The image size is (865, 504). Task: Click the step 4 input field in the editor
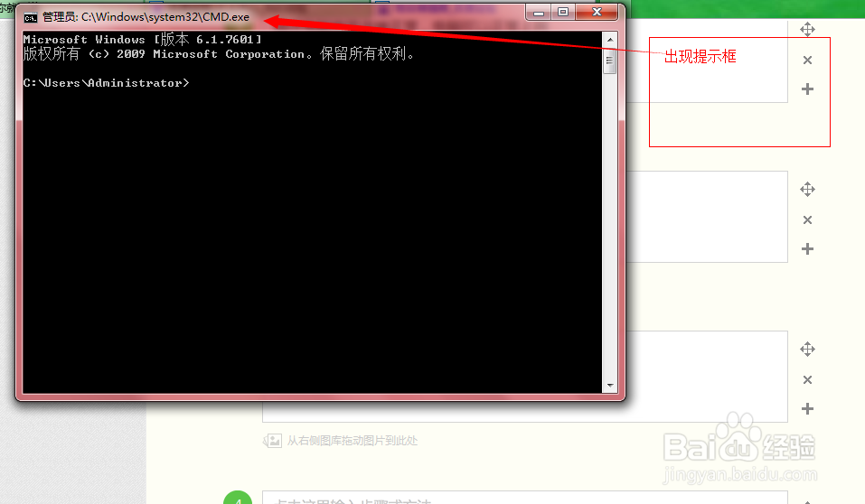[524, 498]
